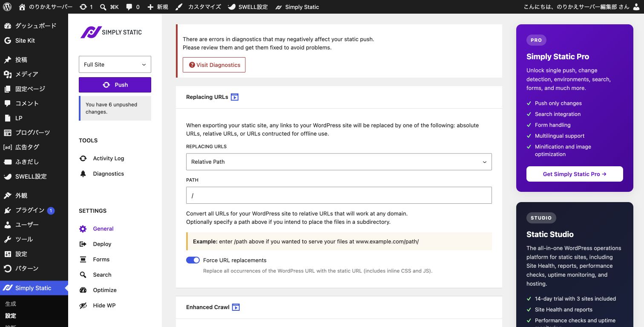Click the Visit Diagnostics button

pyautogui.click(x=214, y=65)
